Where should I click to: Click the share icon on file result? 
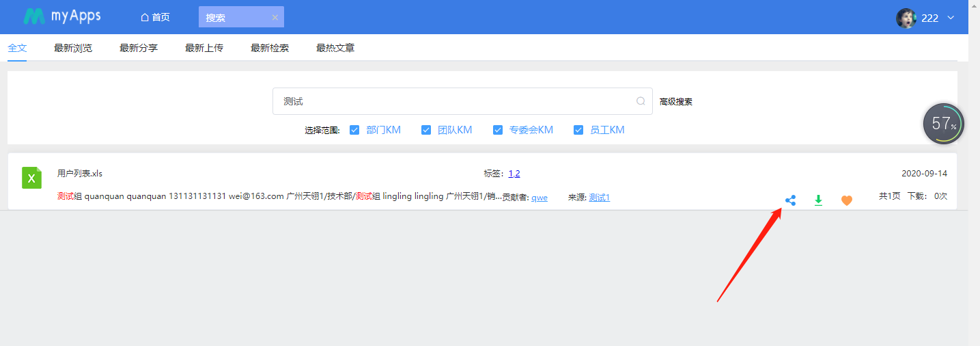tap(790, 200)
